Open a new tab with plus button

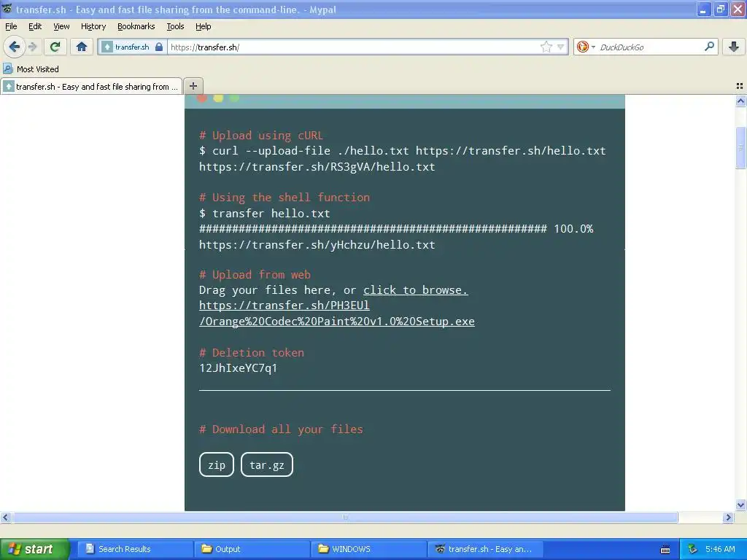coord(193,86)
